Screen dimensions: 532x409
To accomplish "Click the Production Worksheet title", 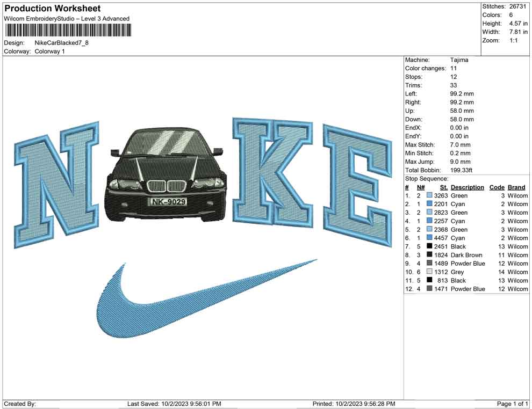I will 52,8.
